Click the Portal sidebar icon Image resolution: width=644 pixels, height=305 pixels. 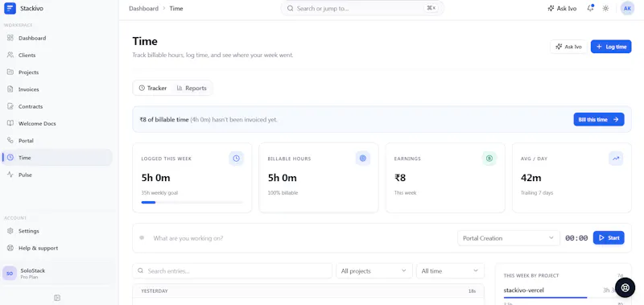(10, 140)
